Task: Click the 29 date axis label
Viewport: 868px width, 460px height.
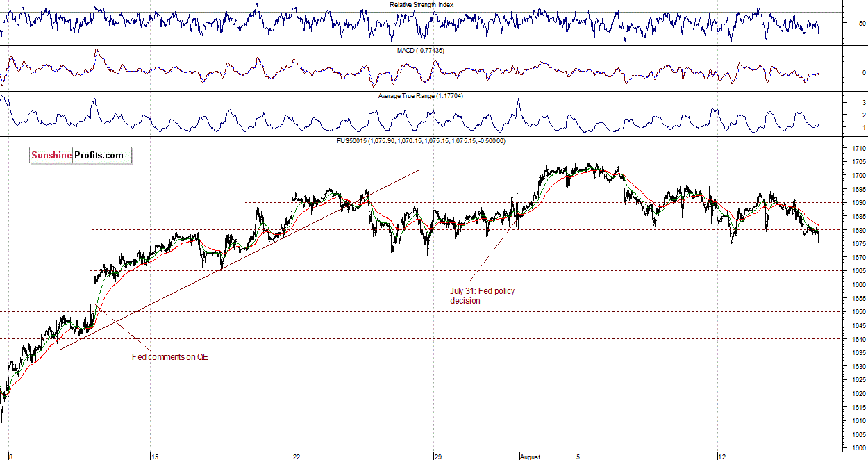Action: coord(438,457)
